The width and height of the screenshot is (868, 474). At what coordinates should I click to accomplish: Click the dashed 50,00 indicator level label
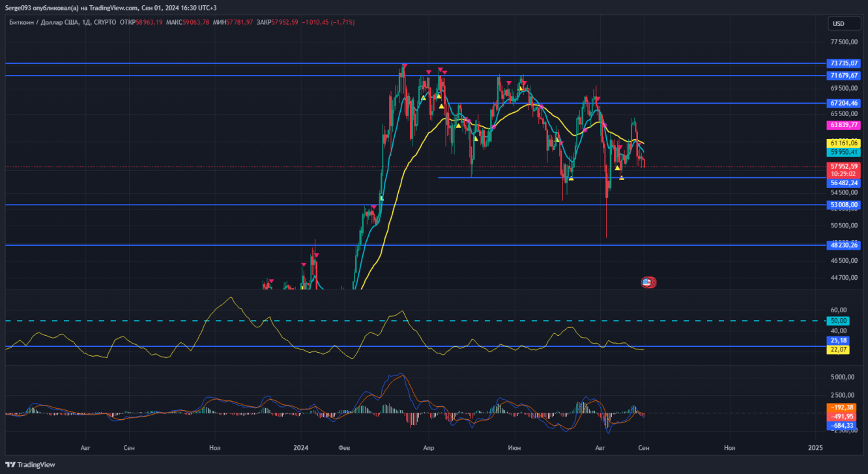(838, 321)
